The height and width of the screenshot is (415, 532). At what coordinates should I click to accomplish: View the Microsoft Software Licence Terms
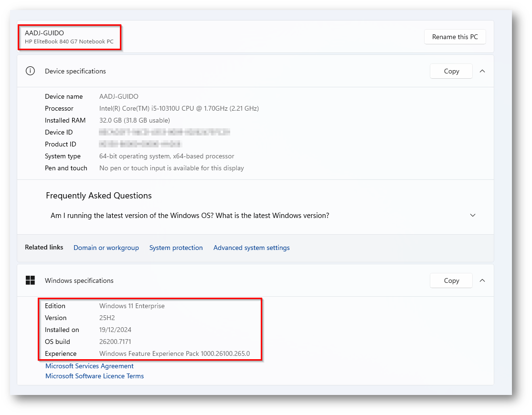pyautogui.click(x=95, y=376)
